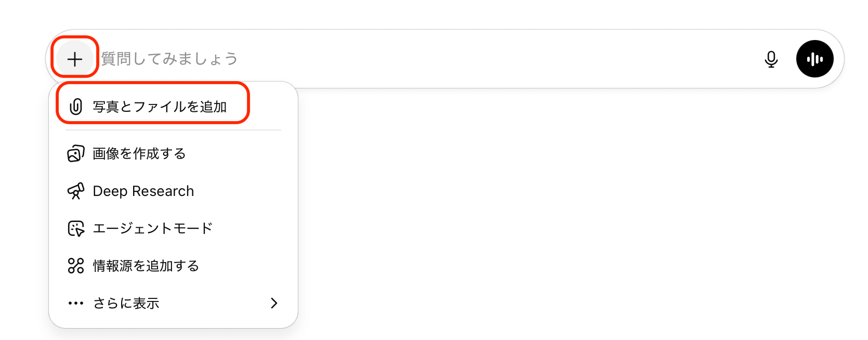
Task: Click the paperclip icon in the menu
Action: (x=76, y=107)
